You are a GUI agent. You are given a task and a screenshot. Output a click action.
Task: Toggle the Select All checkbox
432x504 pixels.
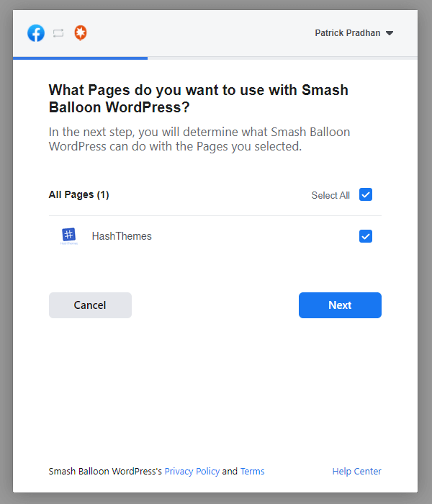(x=366, y=194)
